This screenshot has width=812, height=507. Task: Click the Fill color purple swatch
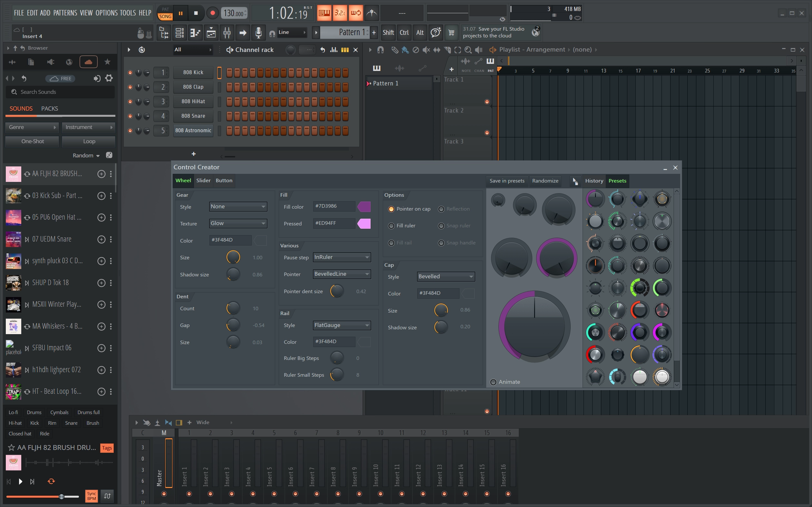pyautogui.click(x=364, y=206)
